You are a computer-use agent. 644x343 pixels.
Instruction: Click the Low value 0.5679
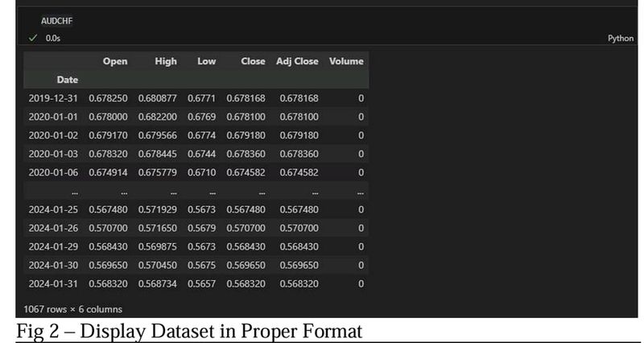[202, 228]
